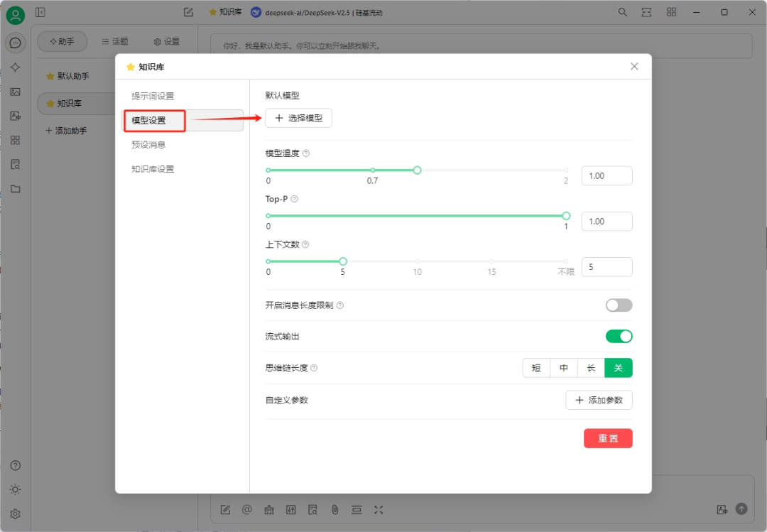767x532 pixels.
Task: Set 思维链长度 to 中
Action: click(563, 368)
